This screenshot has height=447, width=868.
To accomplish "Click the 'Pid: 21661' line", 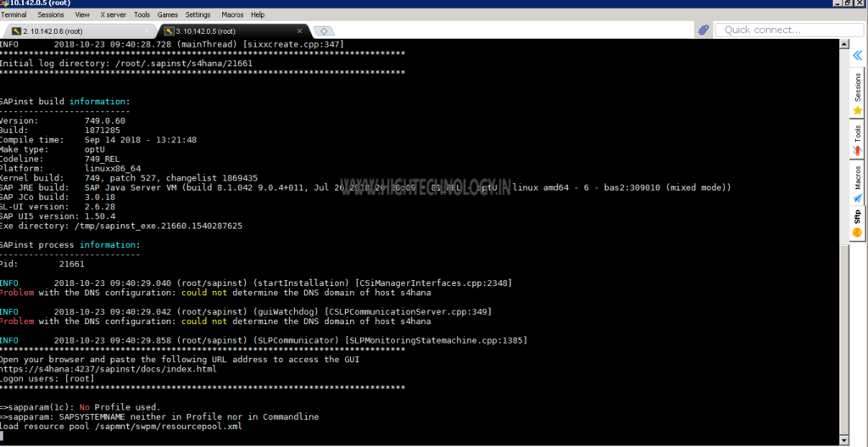I will [x=42, y=264].
